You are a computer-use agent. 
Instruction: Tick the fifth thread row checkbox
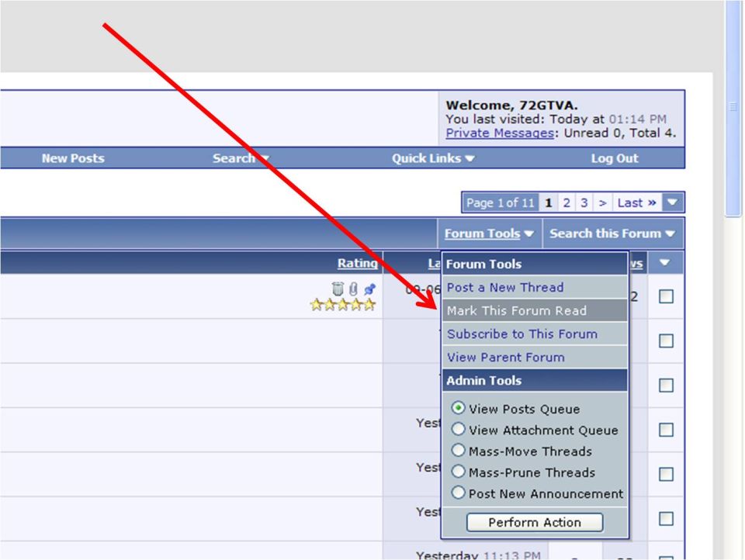coord(666,474)
